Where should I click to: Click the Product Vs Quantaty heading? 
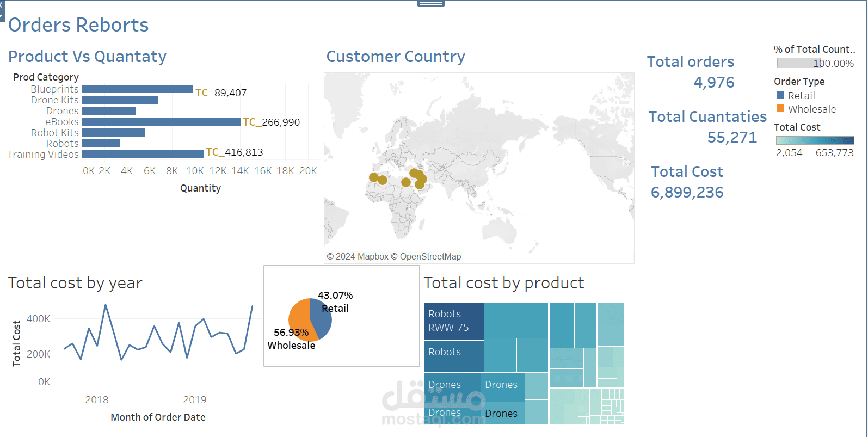coord(87,57)
